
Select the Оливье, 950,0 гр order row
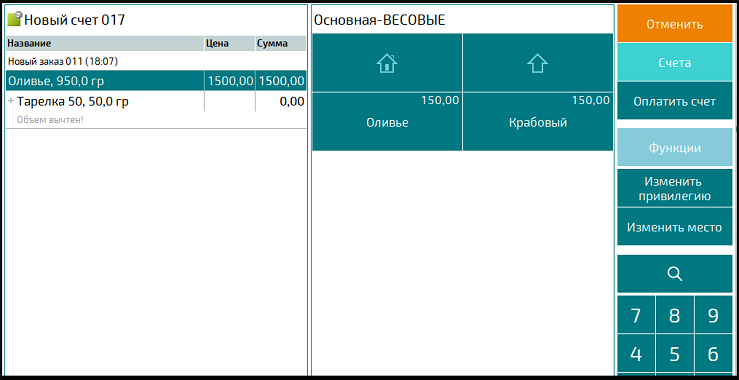156,81
